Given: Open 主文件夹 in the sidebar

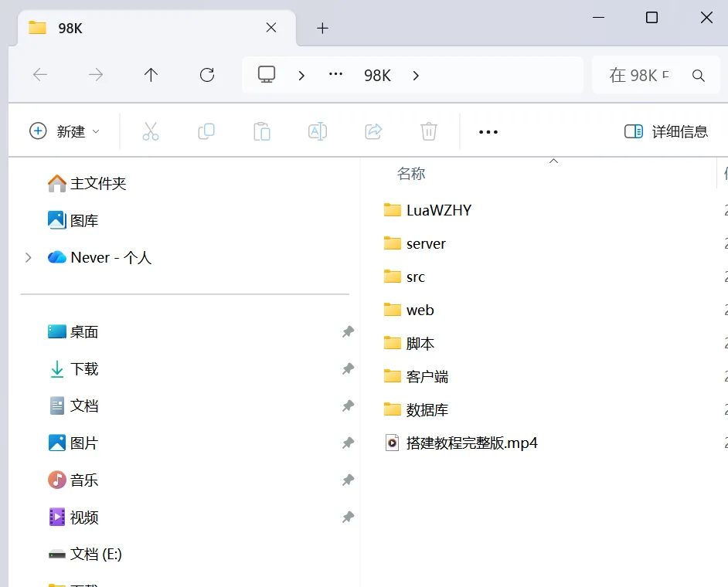Looking at the screenshot, I should tap(87, 183).
